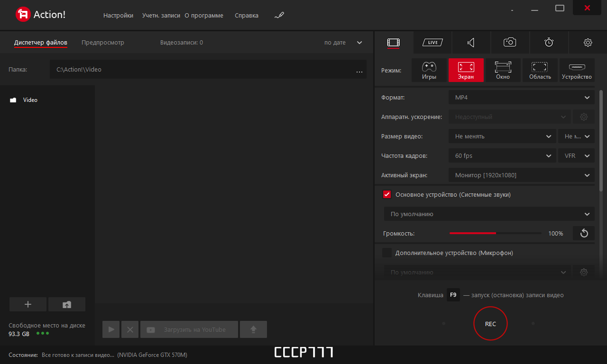Open Action! settings via gear icon
The image size is (607, 364).
coord(588,42)
